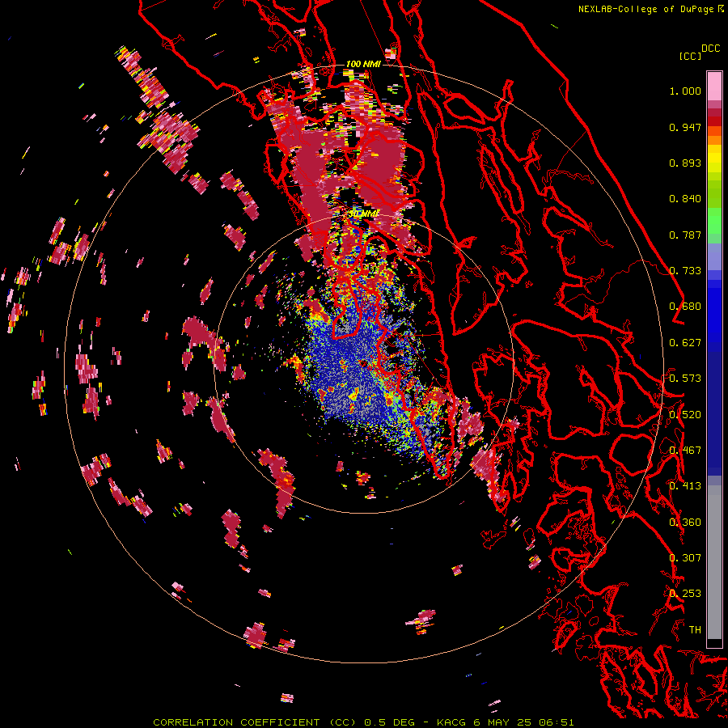
Task: Click the 0.680 scale value
Action: tap(685, 307)
